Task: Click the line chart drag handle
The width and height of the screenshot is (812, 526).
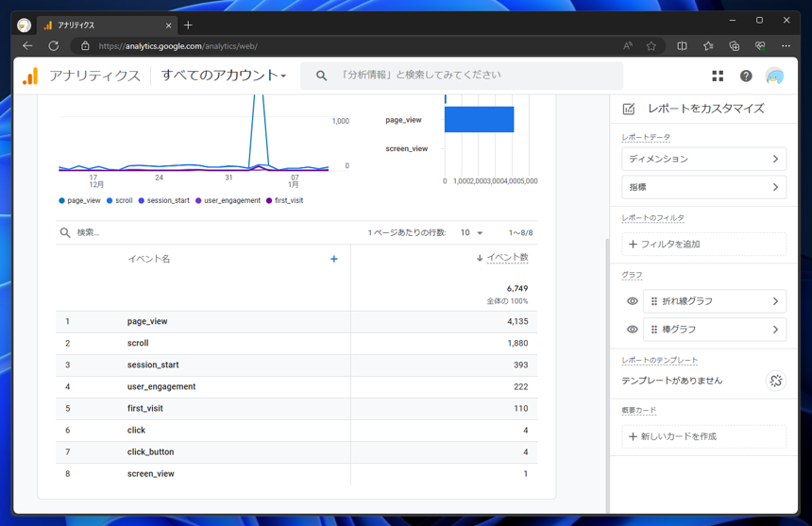Action: pos(654,301)
